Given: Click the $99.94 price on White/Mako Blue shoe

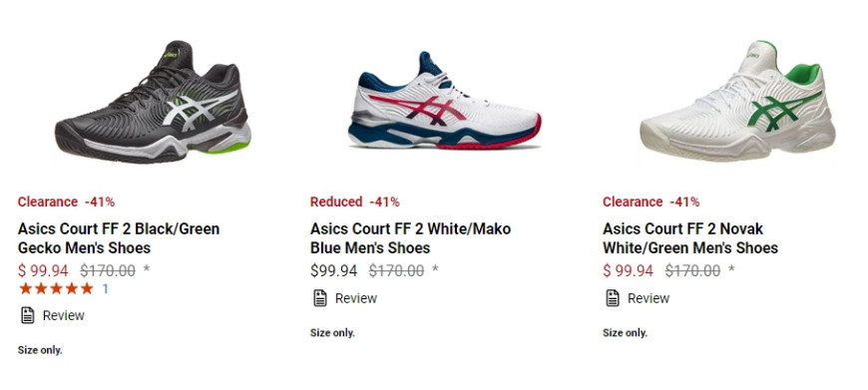Looking at the screenshot, I should point(334,270).
